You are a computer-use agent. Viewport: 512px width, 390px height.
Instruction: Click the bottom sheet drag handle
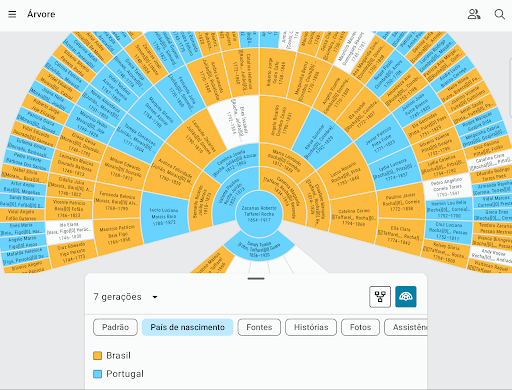tap(256, 278)
